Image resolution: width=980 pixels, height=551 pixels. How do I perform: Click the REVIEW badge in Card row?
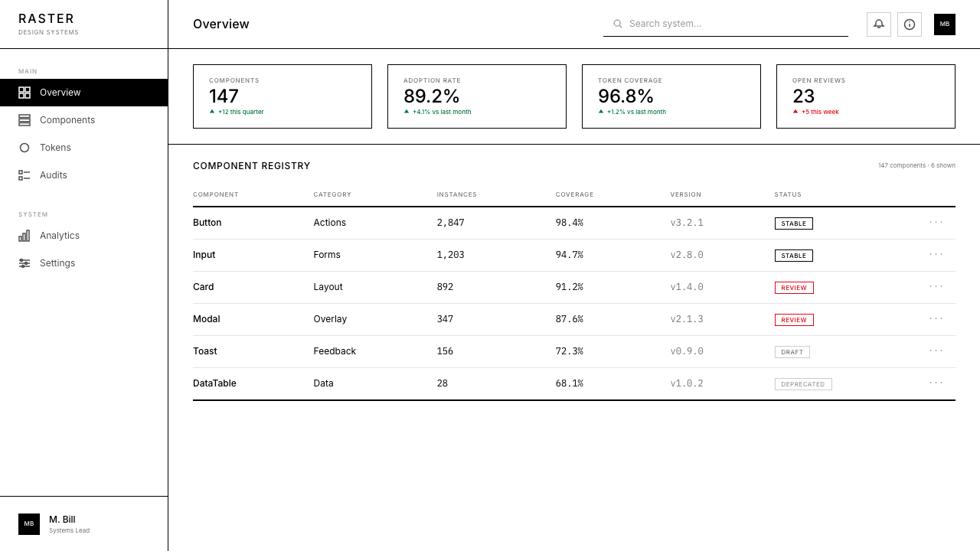(794, 288)
